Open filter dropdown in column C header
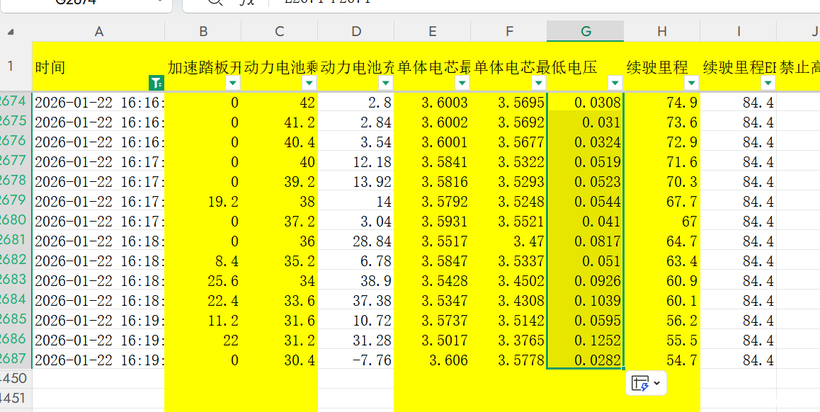The height and width of the screenshot is (412, 820). [x=309, y=84]
